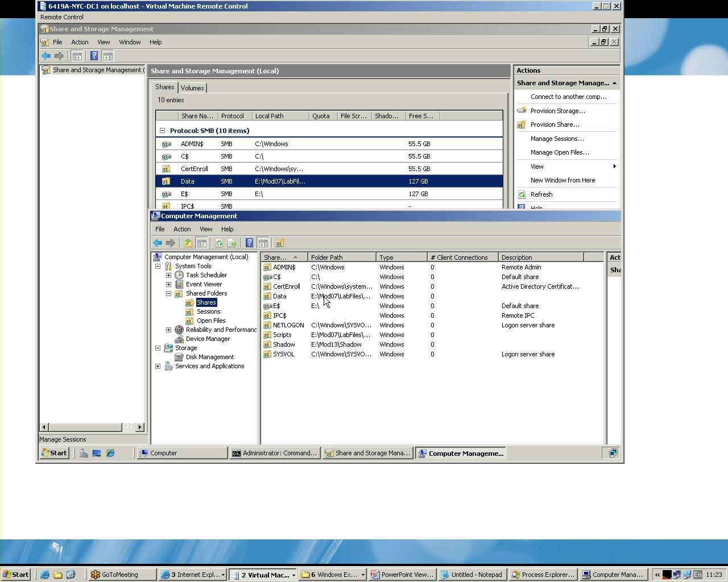728x582 pixels.
Task: Click Up one level icon in Computer Management
Action: 188,243
